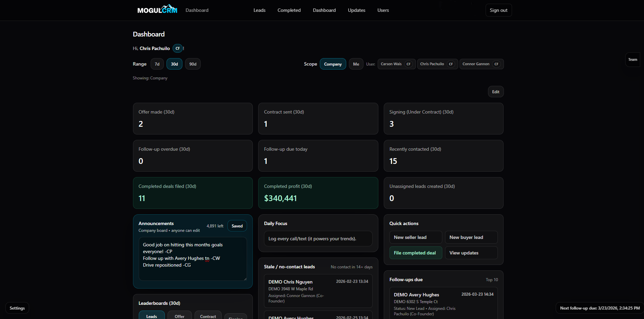The image size is (644, 319).
Task: Create a New seller lead
Action: point(415,237)
